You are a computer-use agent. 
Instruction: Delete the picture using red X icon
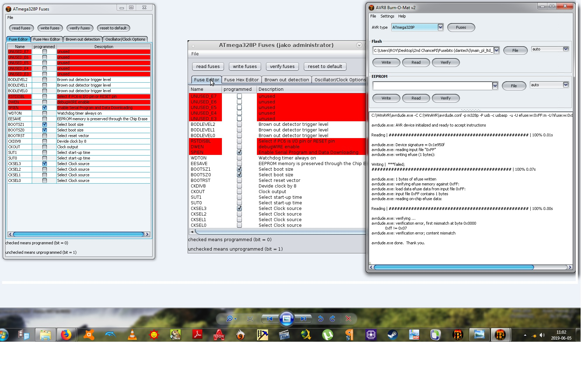348,319
